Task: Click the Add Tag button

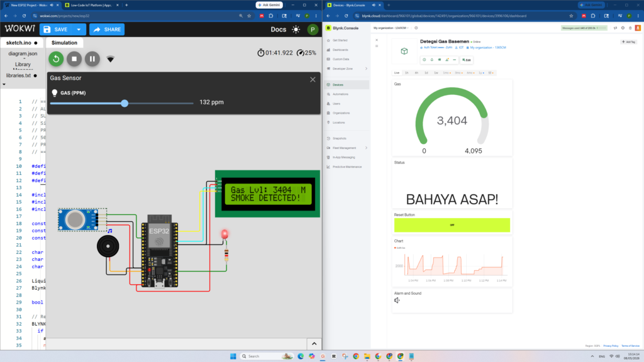Action: [628, 42]
